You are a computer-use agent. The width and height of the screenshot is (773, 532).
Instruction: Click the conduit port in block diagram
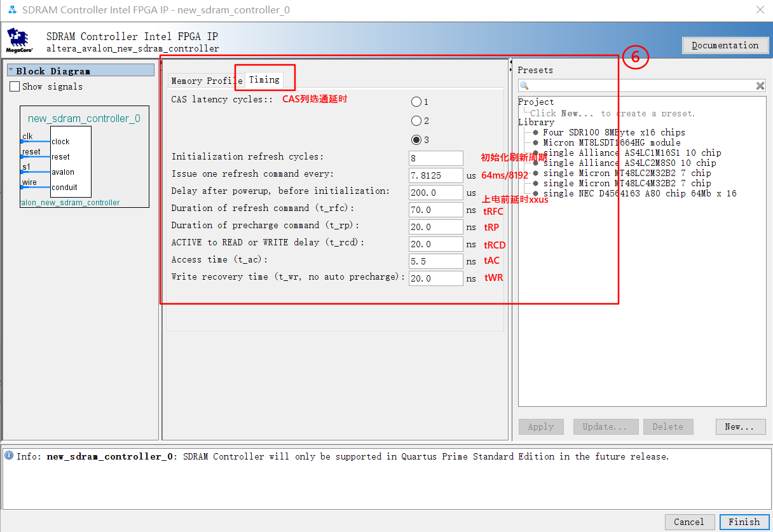pos(65,188)
